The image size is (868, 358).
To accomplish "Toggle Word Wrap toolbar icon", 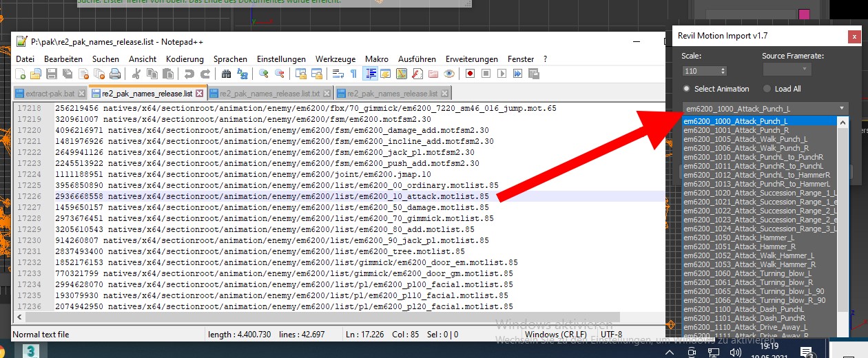I will [x=338, y=74].
